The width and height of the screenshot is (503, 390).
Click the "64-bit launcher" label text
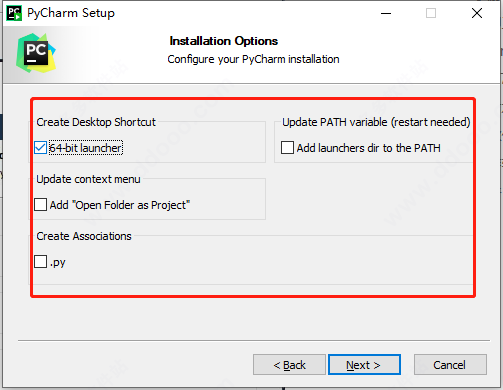[86, 148]
